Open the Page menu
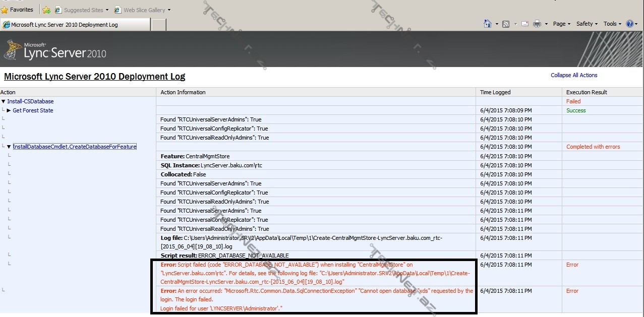 tap(561, 24)
